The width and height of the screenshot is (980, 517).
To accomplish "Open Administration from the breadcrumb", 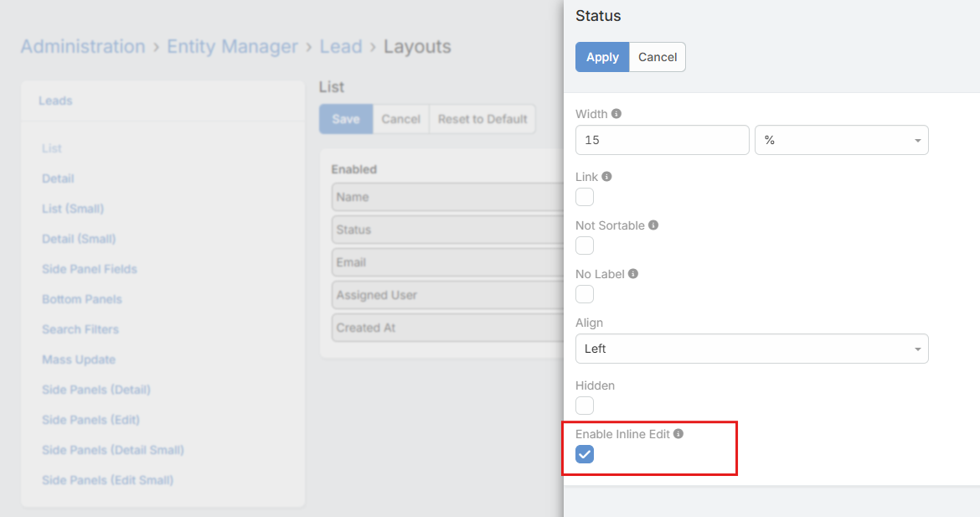I will coord(83,46).
